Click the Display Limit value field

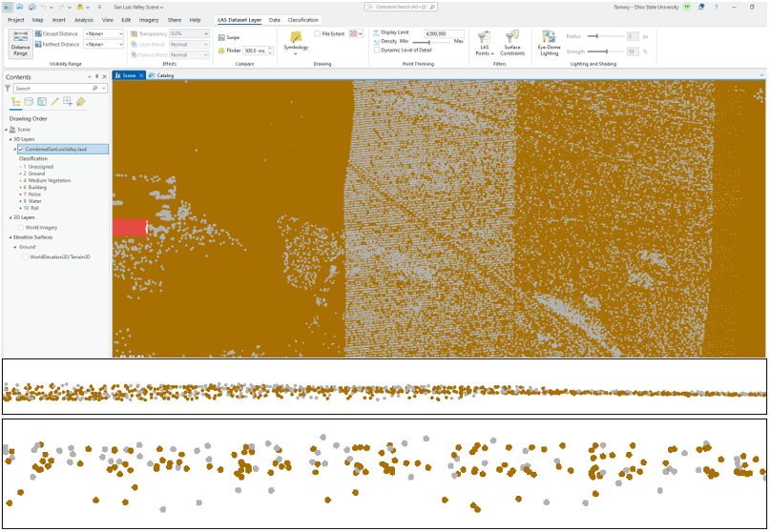click(x=444, y=34)
